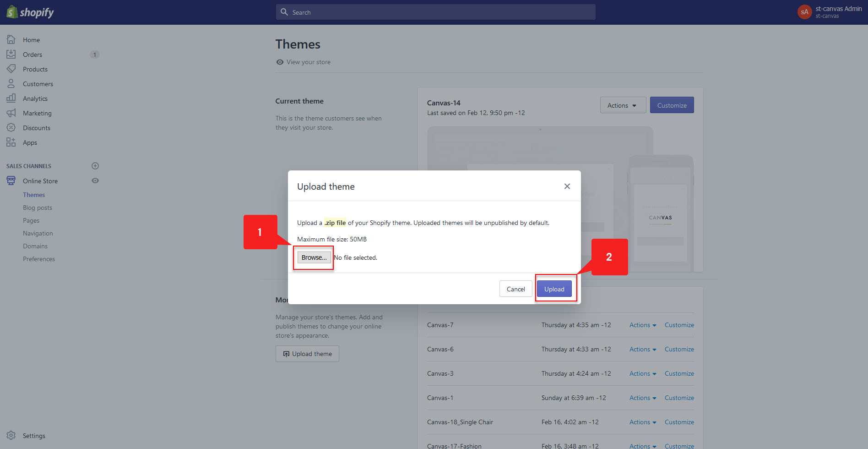Viewport: 868px width, 449px height.
Task: Click the Upload button in dialog
Action: pyautogui.click(x=554, y=289)
